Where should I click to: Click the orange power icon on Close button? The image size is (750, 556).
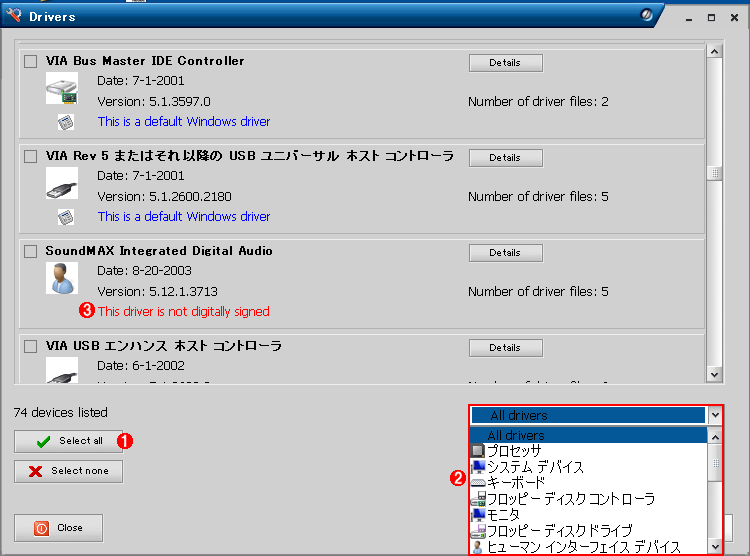point(42,528)
